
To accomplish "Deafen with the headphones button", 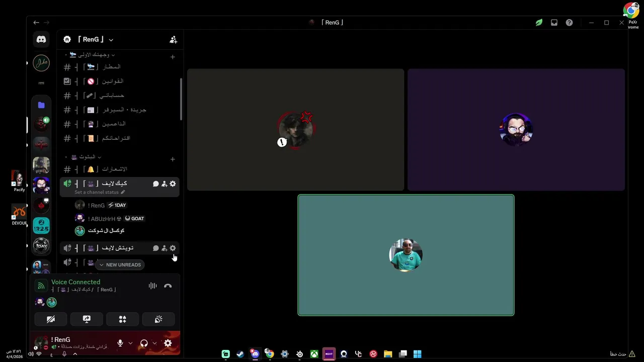I will (144, 343).
